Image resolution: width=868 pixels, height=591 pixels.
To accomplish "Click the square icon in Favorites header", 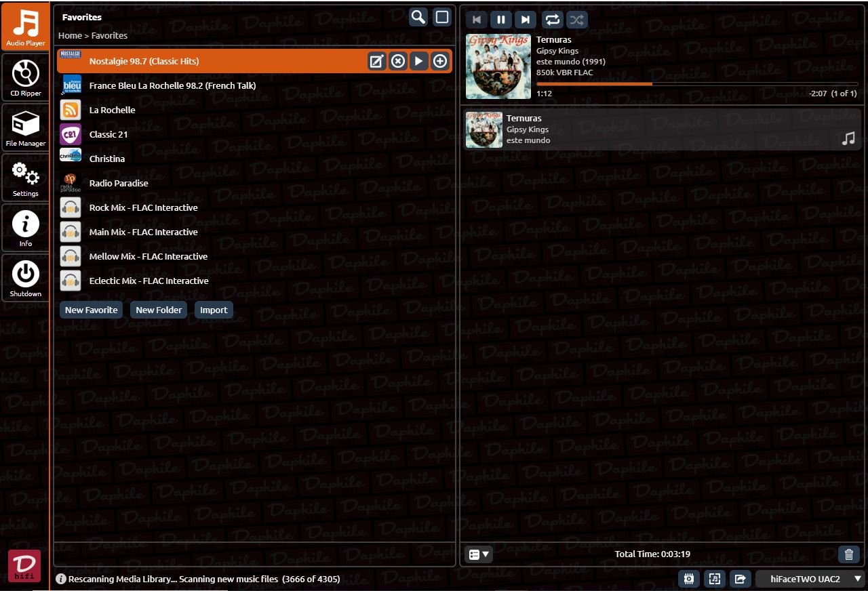I will pos(442,17).
